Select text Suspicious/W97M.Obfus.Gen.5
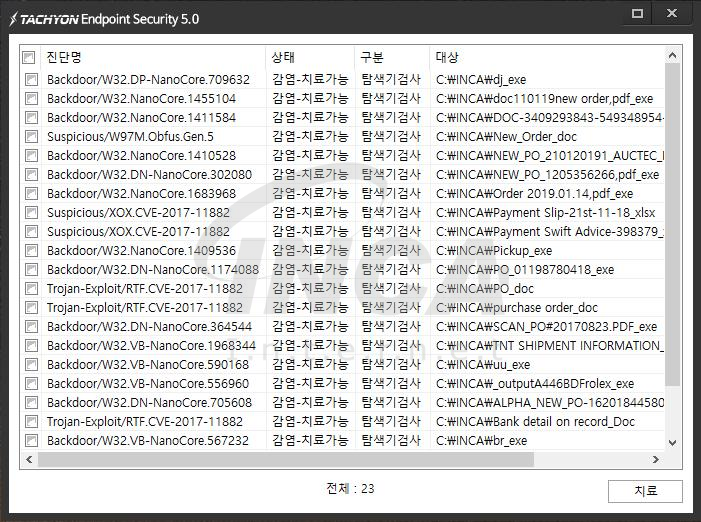Screen dimensions: 701x522 pyautogui.click(x=131, y=136)
